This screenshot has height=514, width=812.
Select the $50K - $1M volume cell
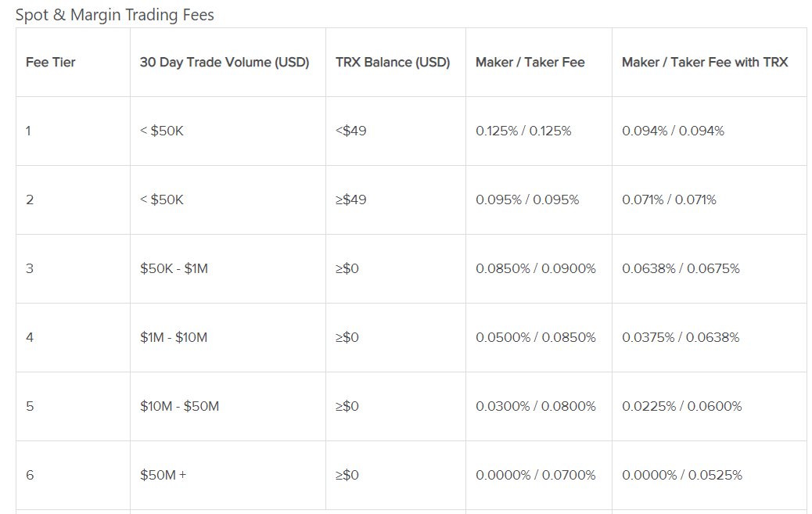click(174, 268)
